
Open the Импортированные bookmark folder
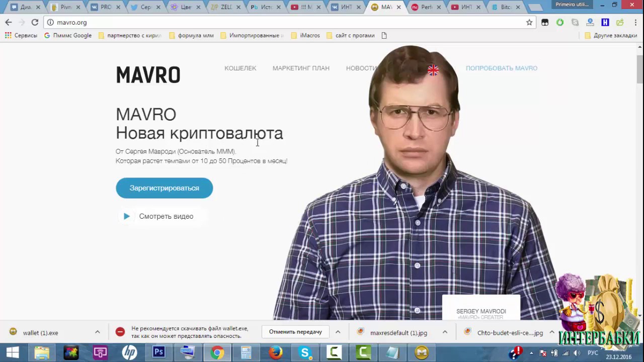coord(252,35)
